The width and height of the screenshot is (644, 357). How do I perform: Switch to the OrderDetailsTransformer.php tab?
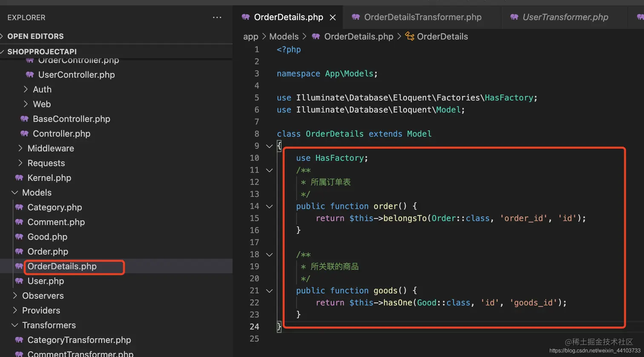coord(423,17)
